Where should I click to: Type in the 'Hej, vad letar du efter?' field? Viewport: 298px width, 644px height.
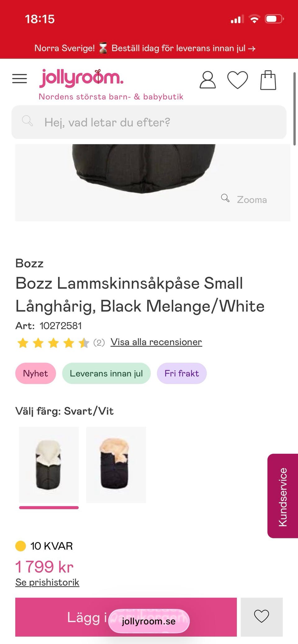tap(161, 122)
